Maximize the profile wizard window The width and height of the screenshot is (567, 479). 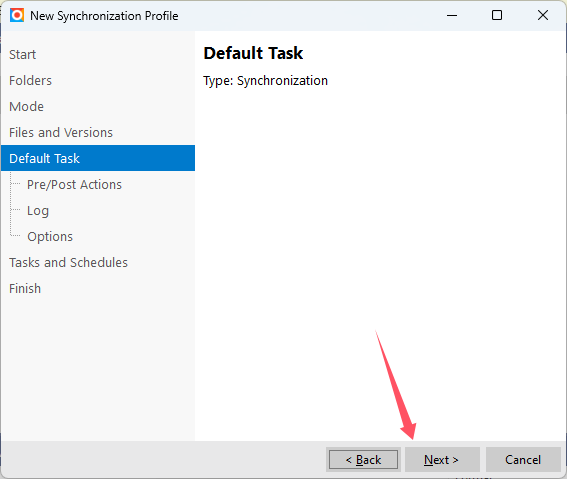point(497,15)
